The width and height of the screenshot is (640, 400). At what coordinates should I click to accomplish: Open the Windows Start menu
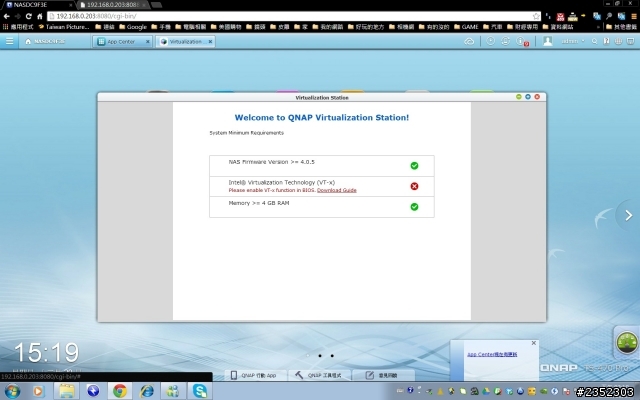[12, 391]
